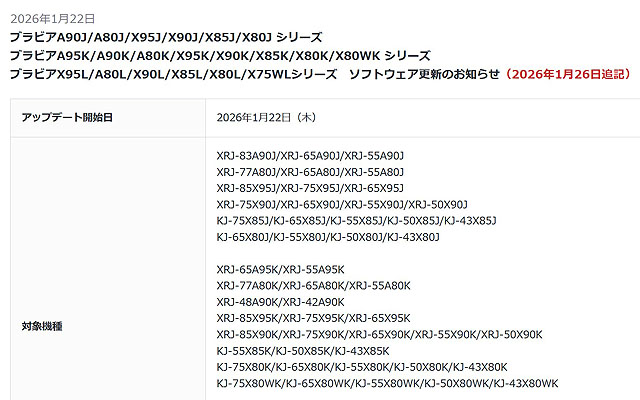Click the XRJ-85X95J model line
This screenshot has width=640, height=400.
310,188
